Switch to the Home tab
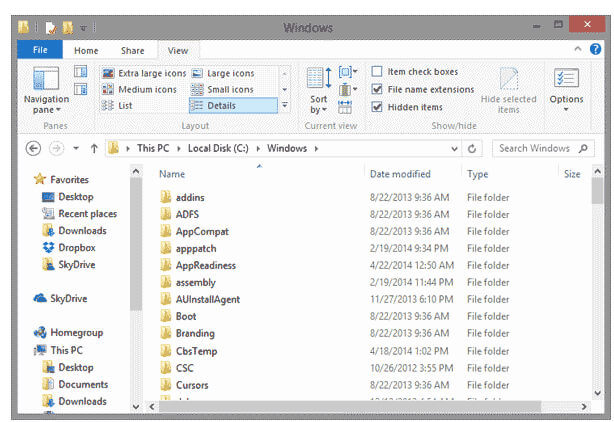The height and width of the screenshot is (422, 614). pos(86,50)
